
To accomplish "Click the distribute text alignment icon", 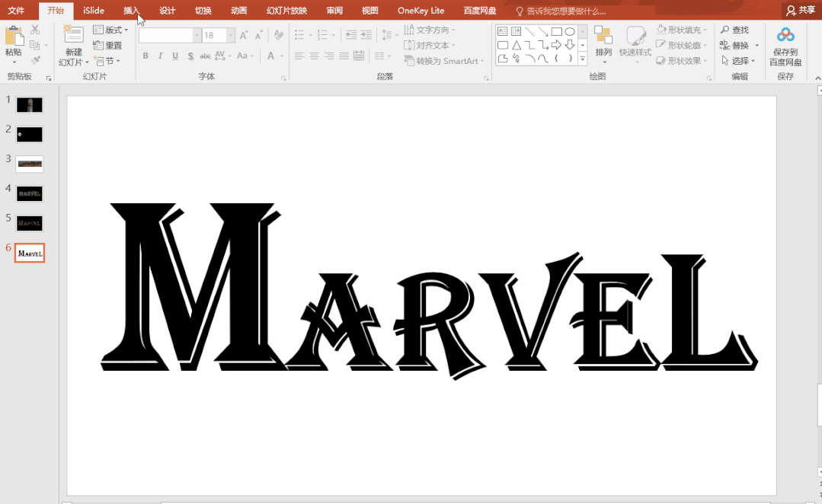I will [x=359, y=56].
